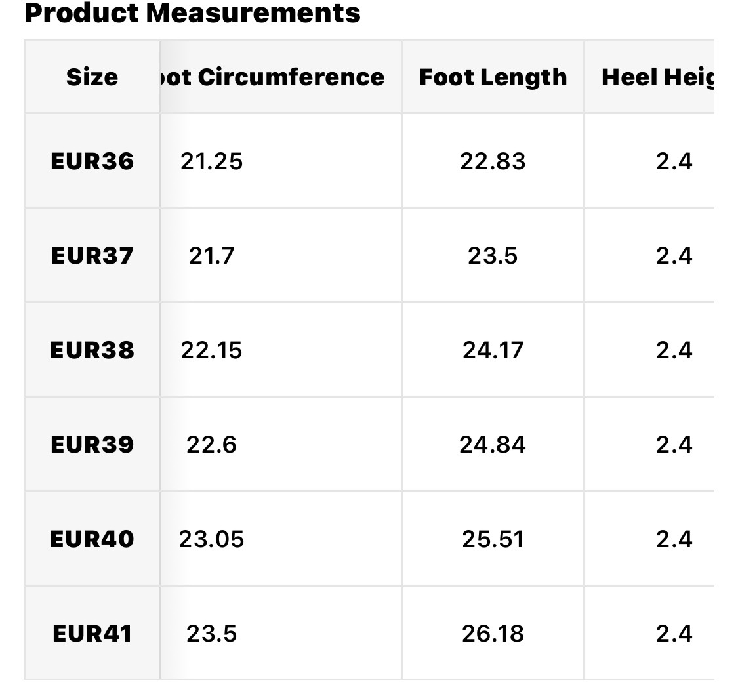Select the 23.05 circumference value
This screenshot has width=738, height=700.
(211, 539)
